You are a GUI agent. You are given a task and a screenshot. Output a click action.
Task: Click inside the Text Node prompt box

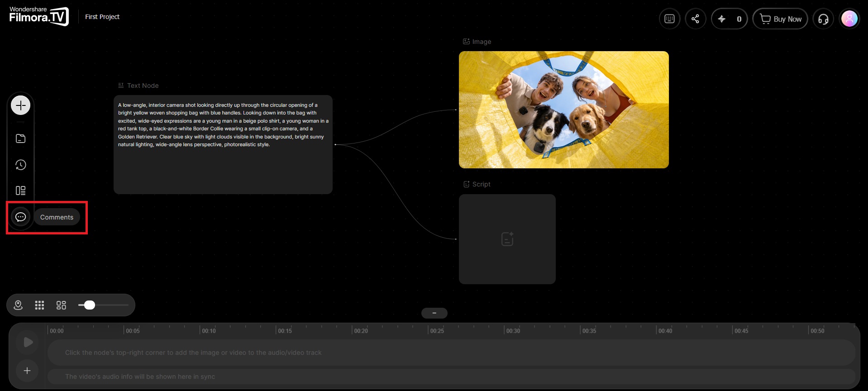click(223, 144)
